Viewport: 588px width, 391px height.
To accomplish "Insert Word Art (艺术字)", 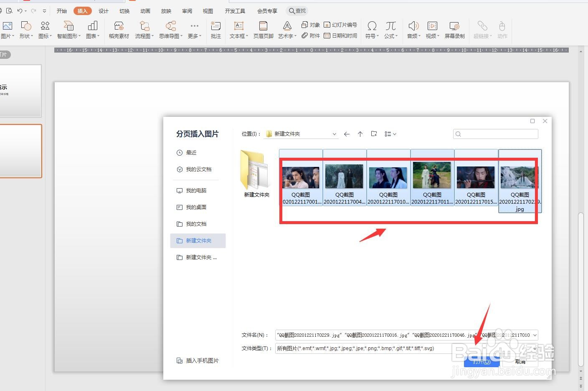I will (287, 30).
